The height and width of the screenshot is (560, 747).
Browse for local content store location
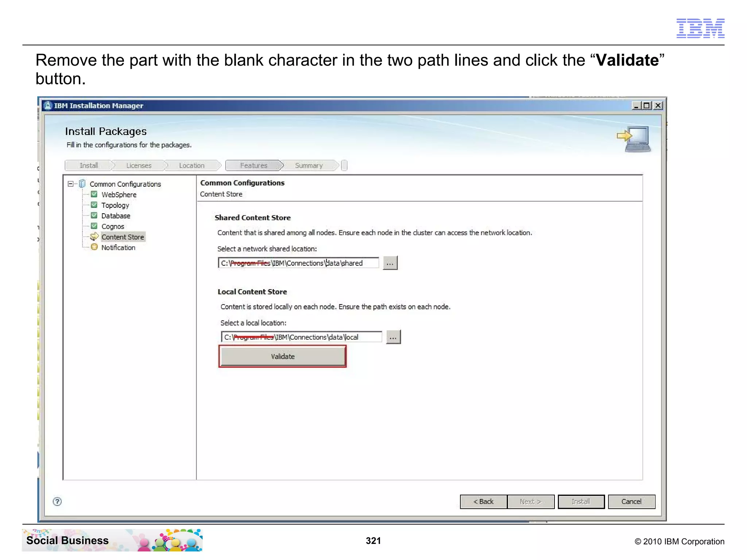393,337
